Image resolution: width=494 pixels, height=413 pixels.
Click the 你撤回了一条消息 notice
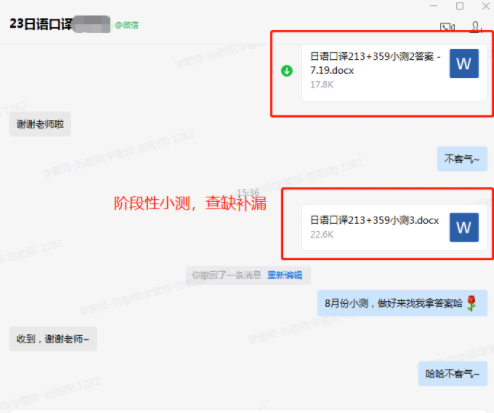226,275
